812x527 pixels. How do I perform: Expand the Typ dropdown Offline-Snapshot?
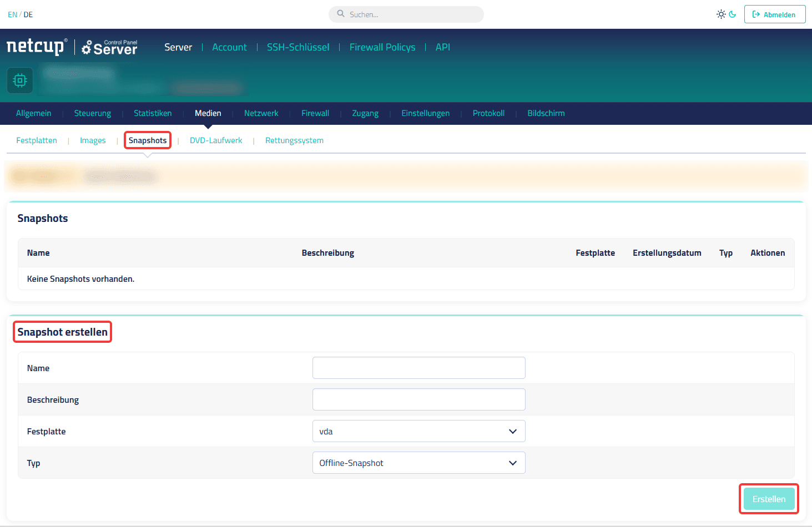click(419, 463)
